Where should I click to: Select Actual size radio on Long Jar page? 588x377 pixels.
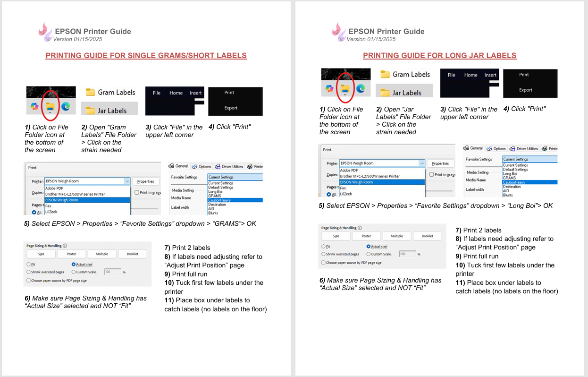coord(369,247)
